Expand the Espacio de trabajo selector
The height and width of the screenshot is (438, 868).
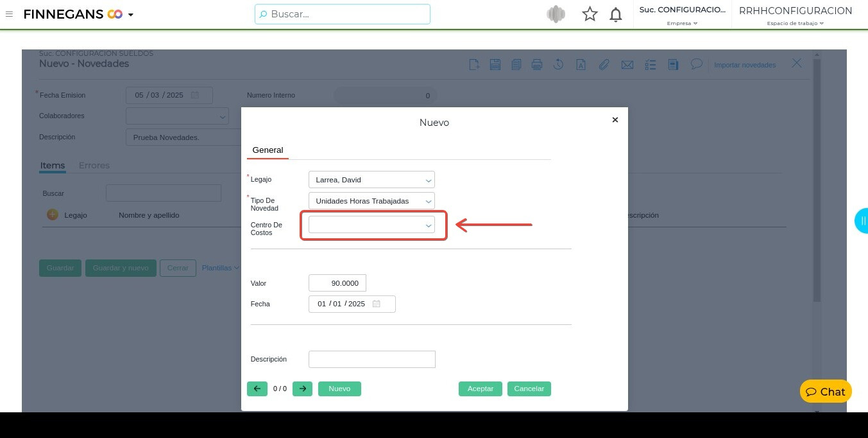point(796,23)
